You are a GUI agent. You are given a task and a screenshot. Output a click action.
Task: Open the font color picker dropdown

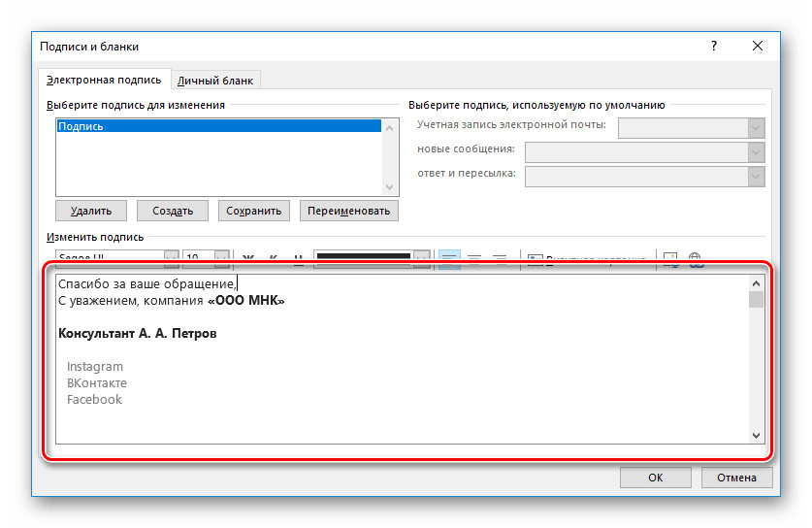(x=421, y=258)
